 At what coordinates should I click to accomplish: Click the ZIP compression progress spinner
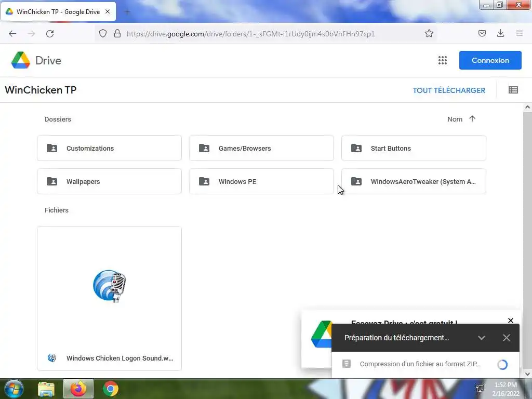coord(502,364)
